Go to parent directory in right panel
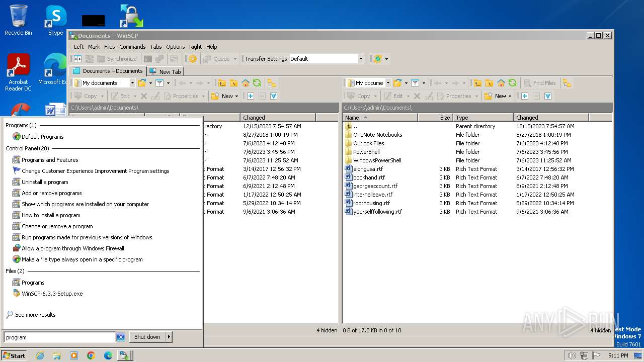The width and height of the screenshot is (644, 362). [477, 83]
